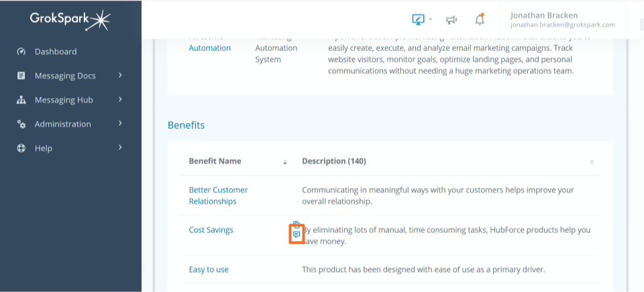Click the copy icon above the comment icon
Viewport: 644px width, 292px height.
pos(296,224)
